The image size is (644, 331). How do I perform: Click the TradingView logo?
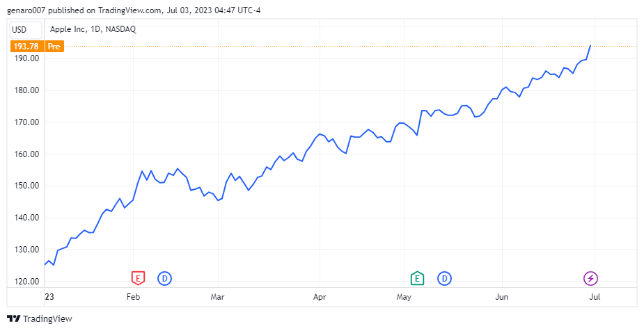(40, 318)
